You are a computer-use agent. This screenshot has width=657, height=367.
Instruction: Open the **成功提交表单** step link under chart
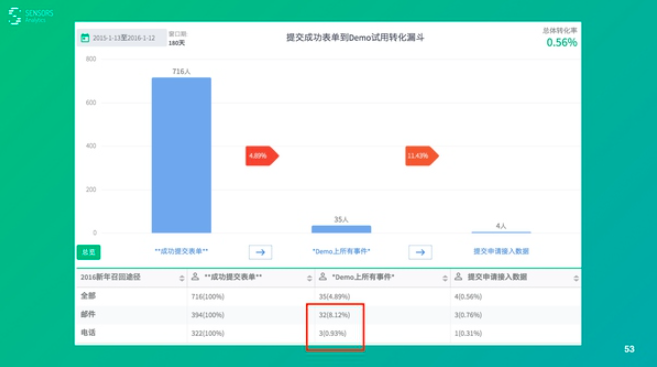tap(181, 251)
